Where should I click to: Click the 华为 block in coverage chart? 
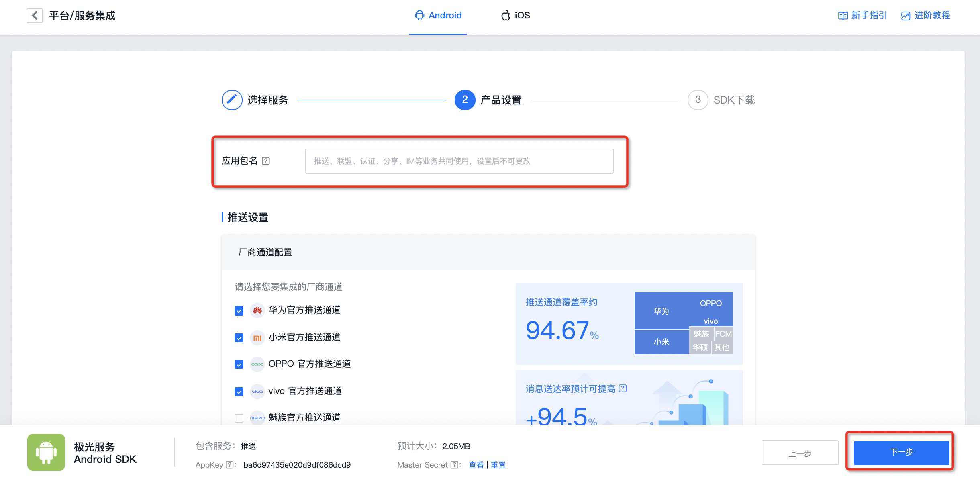coord(661,311)
